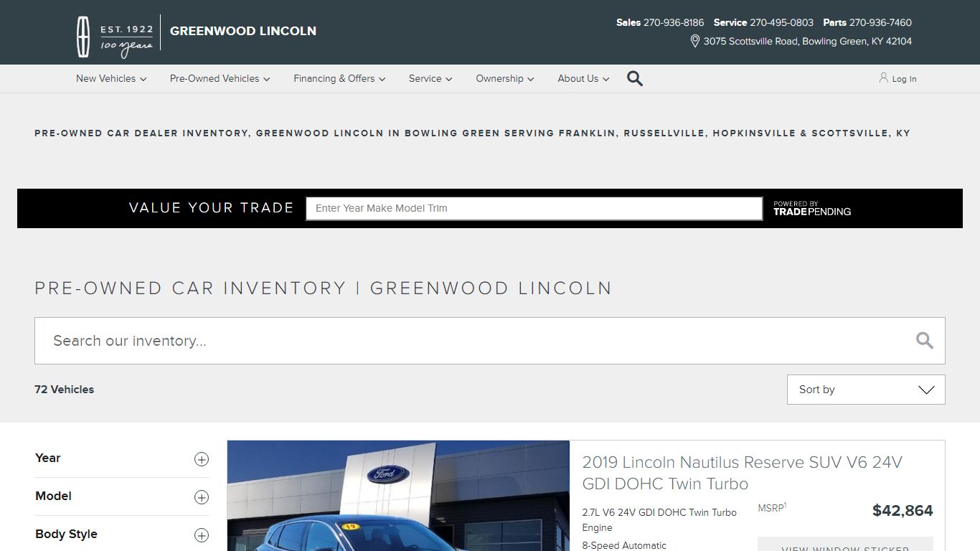980x551 pixels.
Task: Submit inventory search with magnifier icon
Action: coord(925,341)
